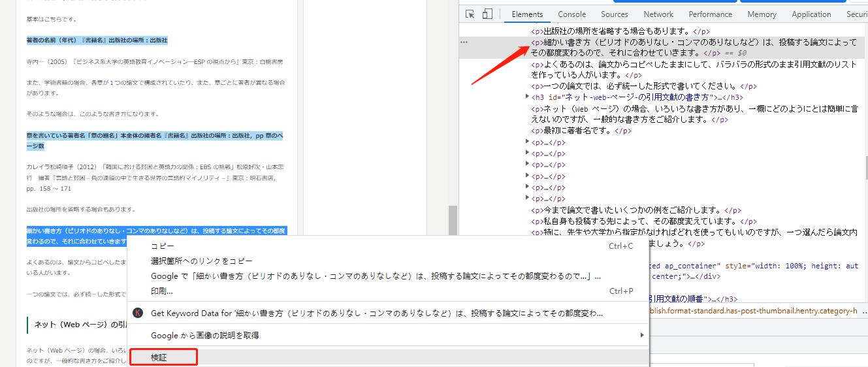Click the breadcrumb format-standard.has-post-thumbnail.hentry
This screenshot has width=868, height=367.
(x=753, y=311)
